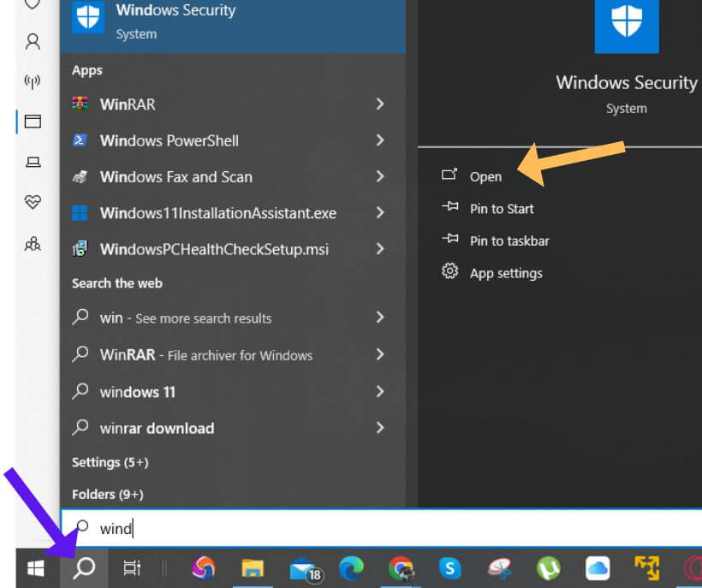The image size is (702, 588).
Task: Click the taskbar search magnifier icon
Action: (84, 567)
